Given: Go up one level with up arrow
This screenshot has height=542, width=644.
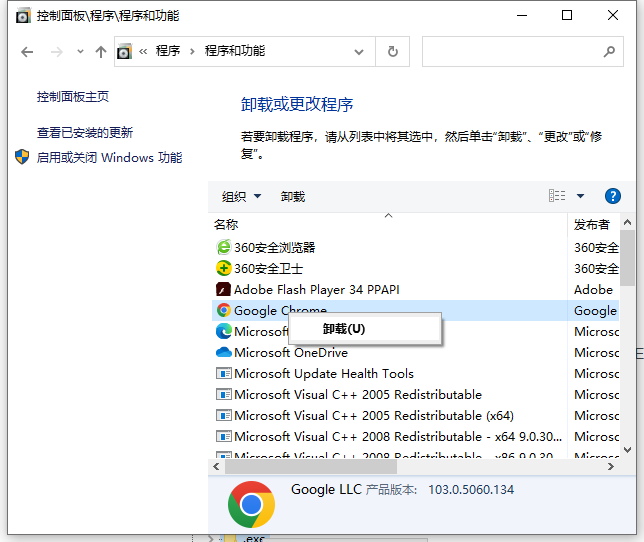Looking at the screenshot, I should coord(100,51).
